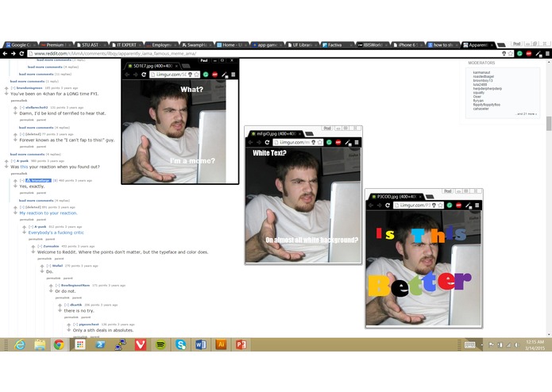Open the hamburger menu in the 5D1E7.jpg window
This screenshot has height=392, width=552.
233,75
